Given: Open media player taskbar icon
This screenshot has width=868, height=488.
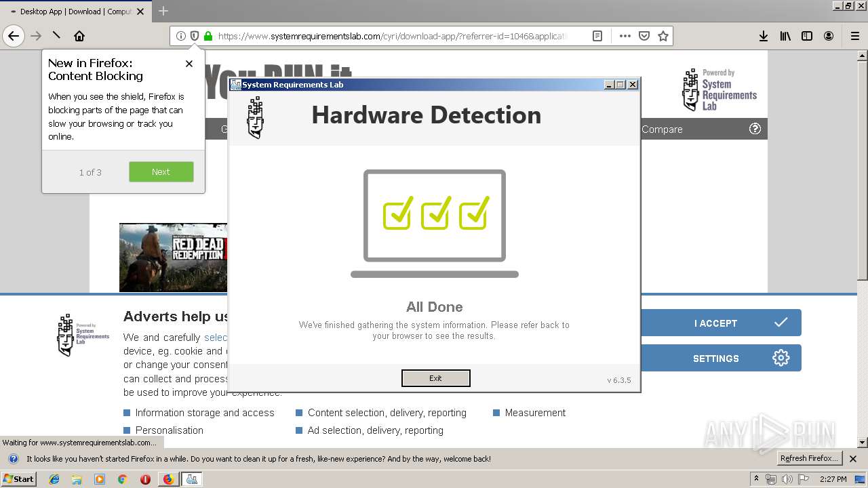Looking at the screenshot, I should click(x=100, y=479).
